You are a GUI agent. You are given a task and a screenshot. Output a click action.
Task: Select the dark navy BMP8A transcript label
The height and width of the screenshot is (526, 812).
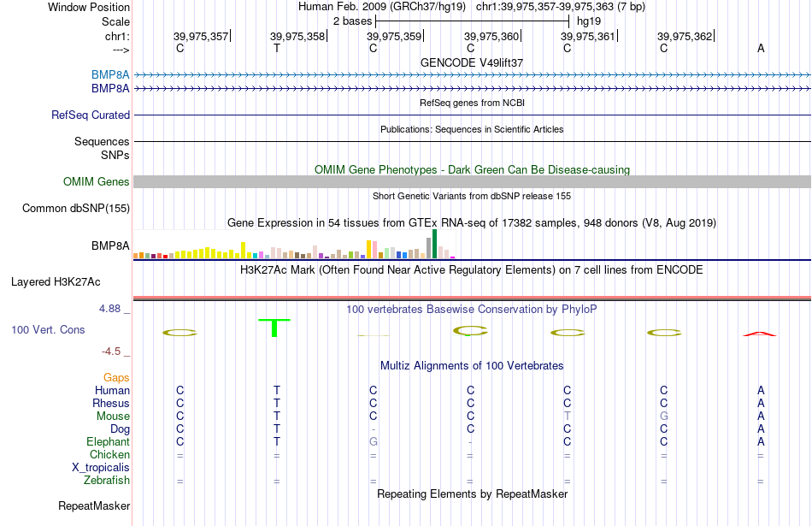(110, 89)
